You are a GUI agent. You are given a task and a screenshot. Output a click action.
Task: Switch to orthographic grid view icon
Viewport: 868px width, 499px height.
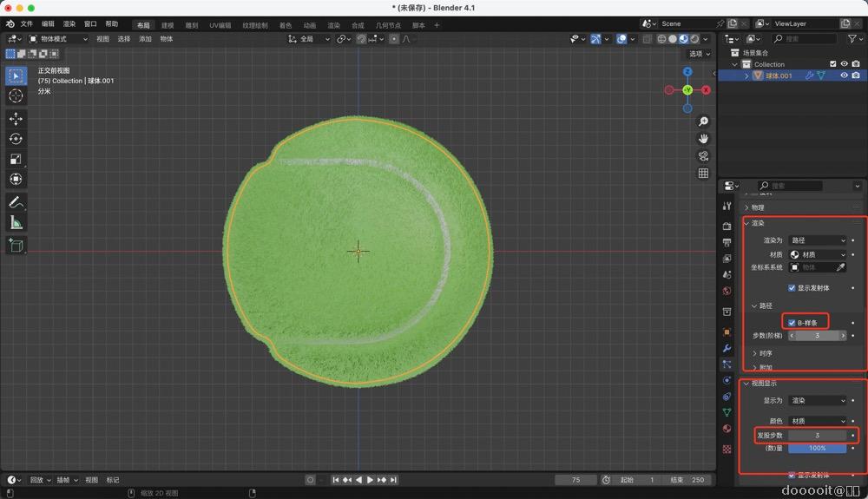(x=703, y=174)
